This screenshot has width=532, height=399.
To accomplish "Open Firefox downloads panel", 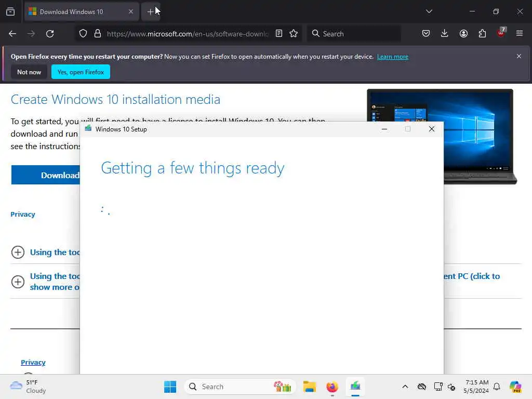I will point(445,33).
